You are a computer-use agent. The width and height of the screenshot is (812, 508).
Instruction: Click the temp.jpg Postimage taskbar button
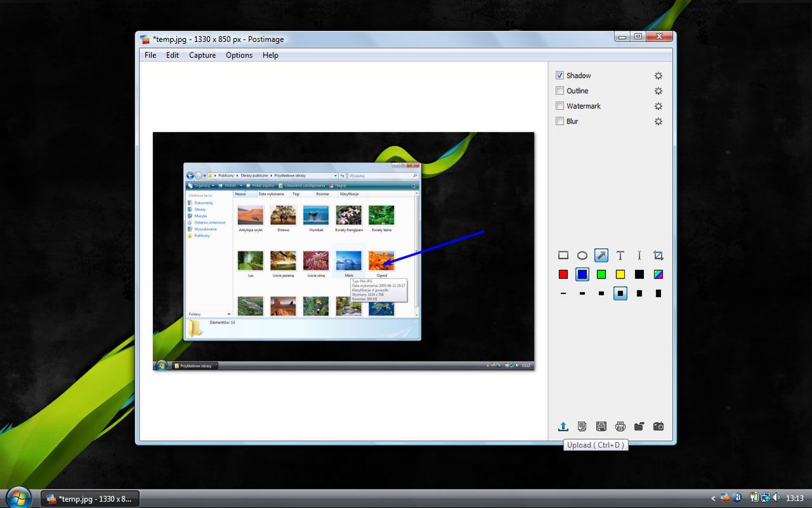90,498
